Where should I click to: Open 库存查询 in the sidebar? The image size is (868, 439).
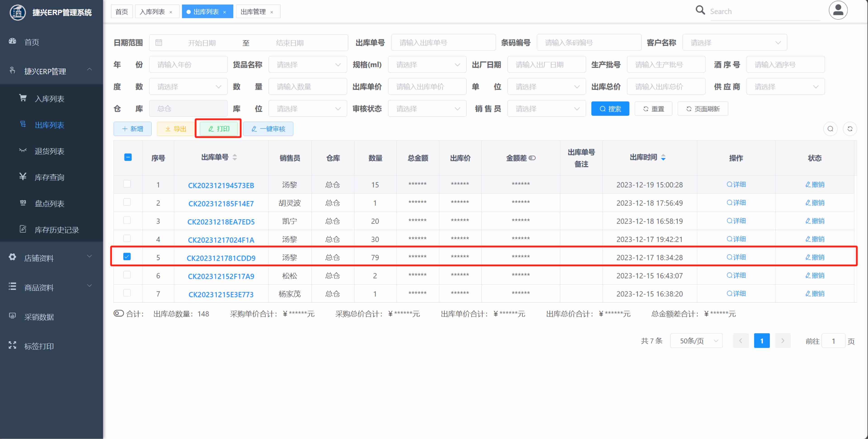point(51,177)
